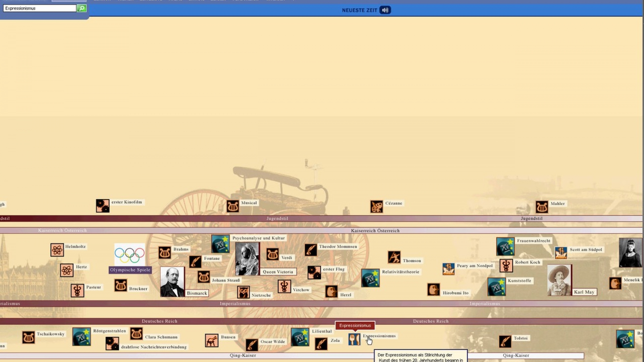
Task: Open the Expressionismus timeline entry label
Action: click(379, 336)
